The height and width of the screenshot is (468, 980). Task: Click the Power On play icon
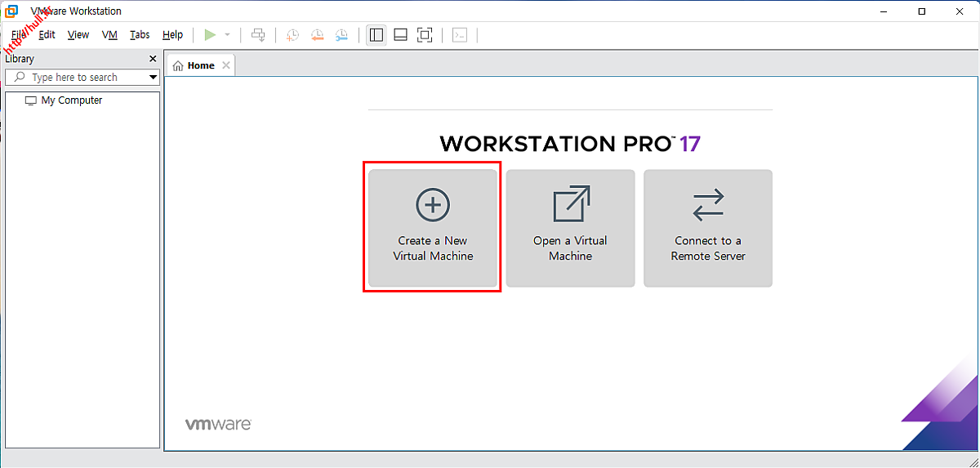210,34
